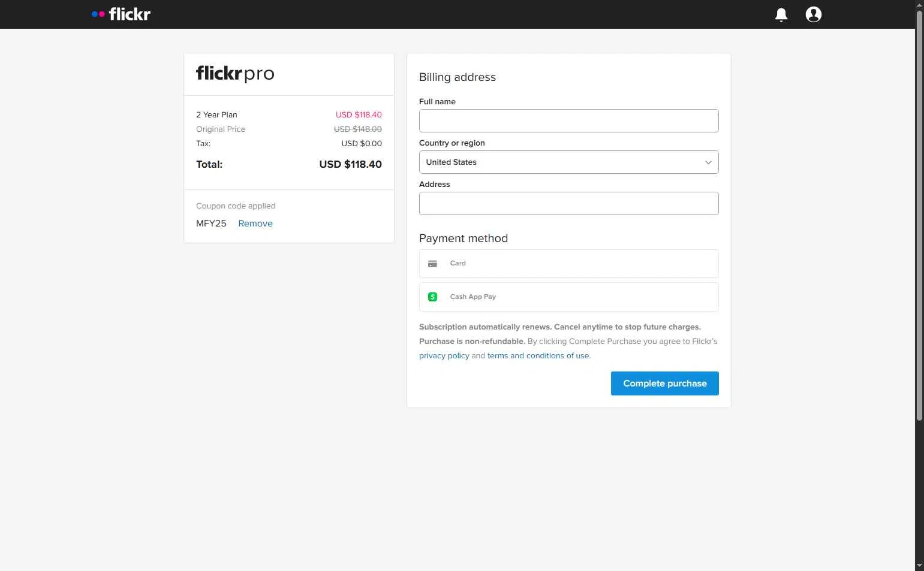The image size is (924, 571).
Task: Open the Country or region dropdown
Action: pyautogui.click(x=568, y=162)
